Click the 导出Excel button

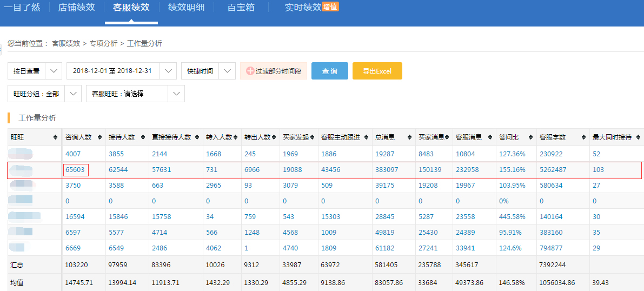tap(377, 71)
